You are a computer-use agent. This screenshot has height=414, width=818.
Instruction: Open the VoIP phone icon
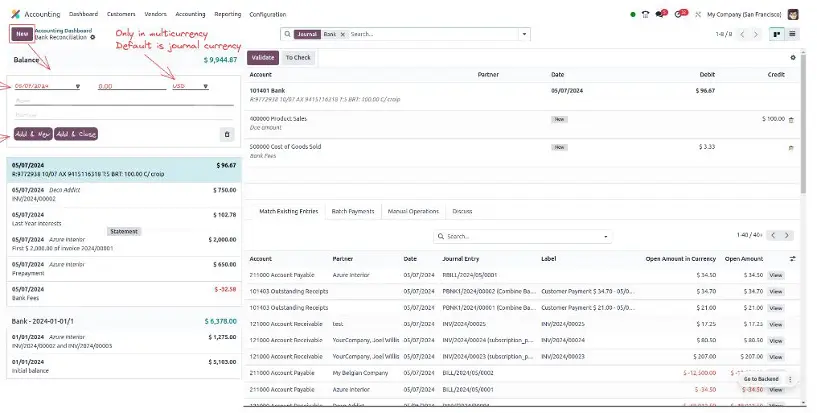pos(645,15)
